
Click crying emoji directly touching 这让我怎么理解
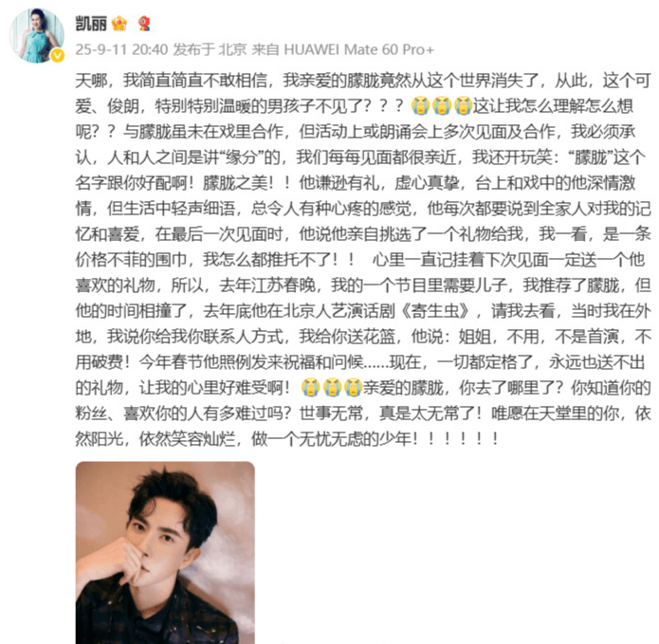coord(463,105)
